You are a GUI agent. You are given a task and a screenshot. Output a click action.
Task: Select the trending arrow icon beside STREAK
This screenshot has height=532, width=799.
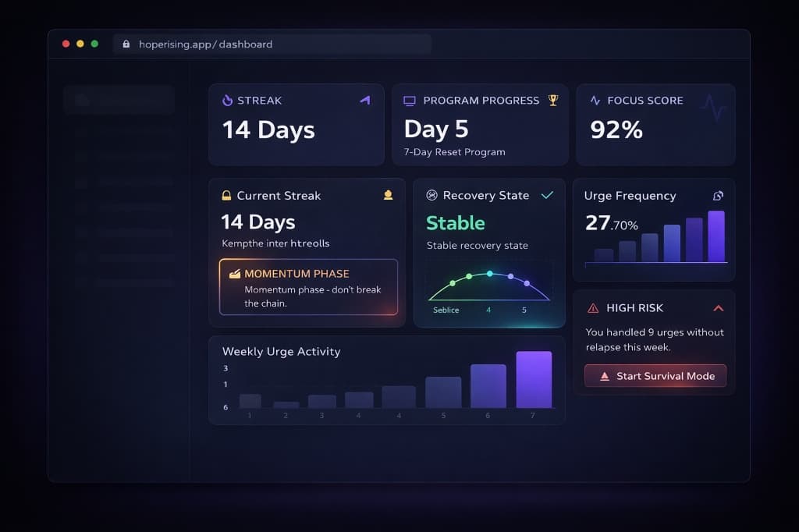click(365, 100)
